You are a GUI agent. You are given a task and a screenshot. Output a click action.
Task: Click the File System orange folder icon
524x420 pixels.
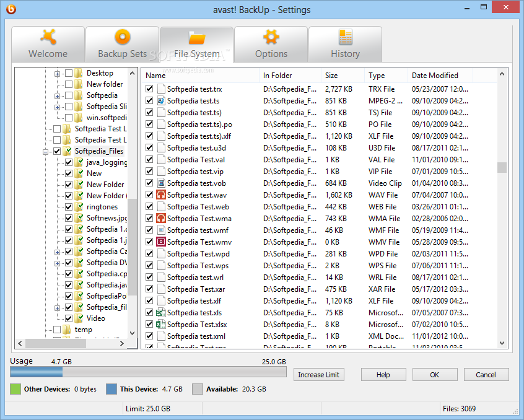point(196,37)
